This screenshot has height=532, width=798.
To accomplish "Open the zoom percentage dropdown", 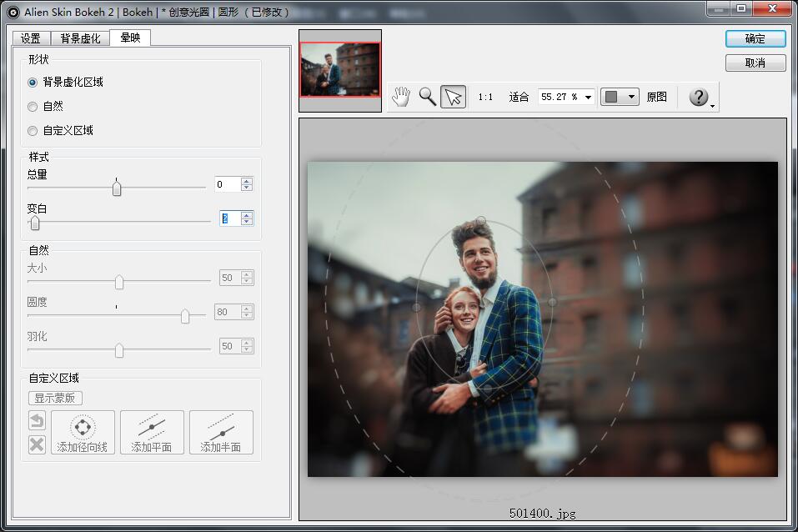I will click(588, 98).
